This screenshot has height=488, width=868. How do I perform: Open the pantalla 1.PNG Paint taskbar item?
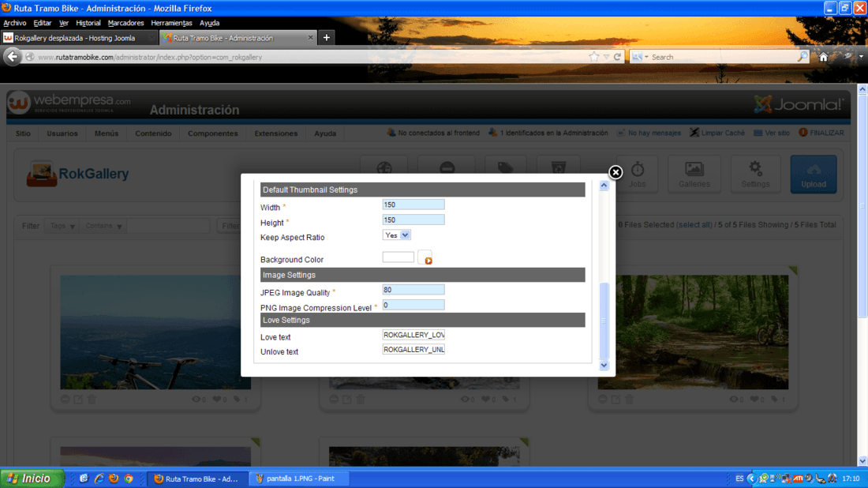[300, 479]
